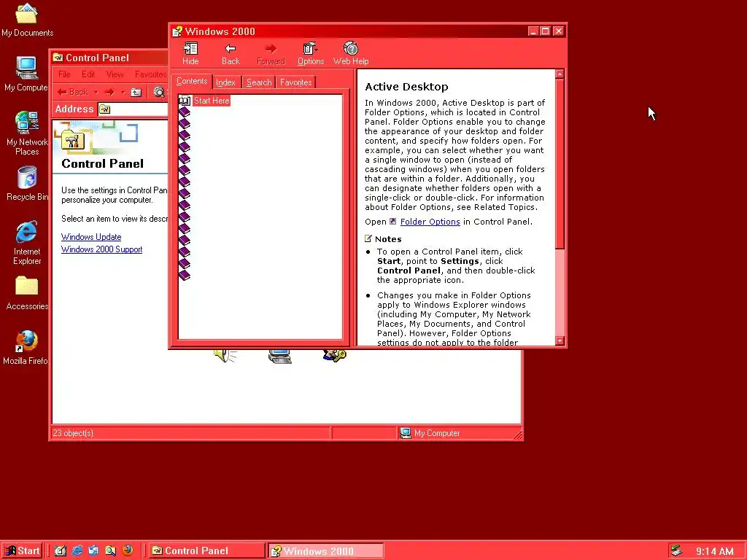Click the shortcut icon before Folder Options

point(393,222)
